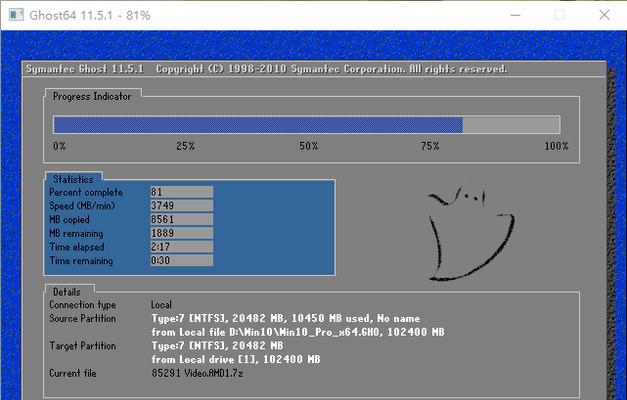Click the 25% progress scale marker
The image size is (627, 400).
pyautogui.click(x=186, y=146)
